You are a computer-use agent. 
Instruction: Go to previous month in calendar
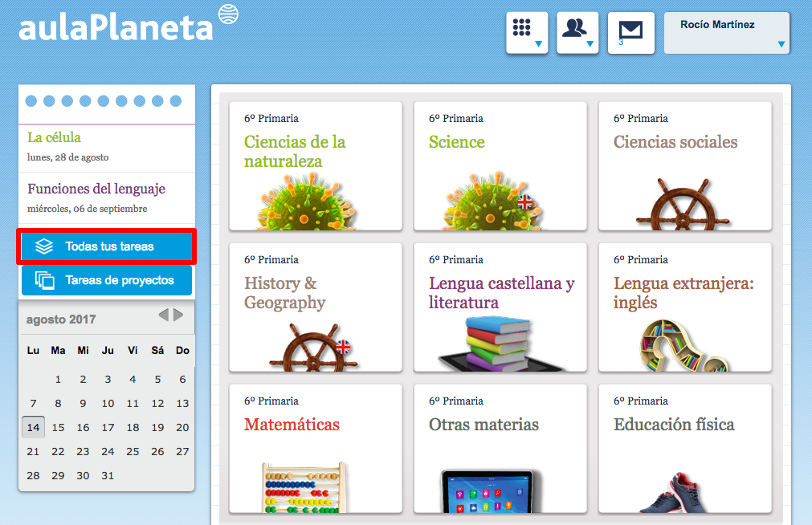click(164, 315)
